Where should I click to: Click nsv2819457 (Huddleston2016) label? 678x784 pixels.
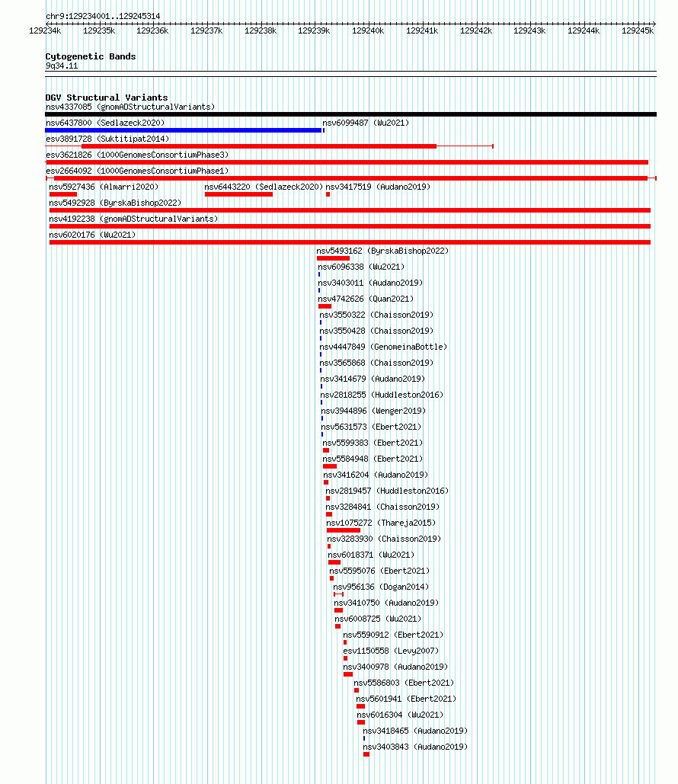tap(387, 491)
